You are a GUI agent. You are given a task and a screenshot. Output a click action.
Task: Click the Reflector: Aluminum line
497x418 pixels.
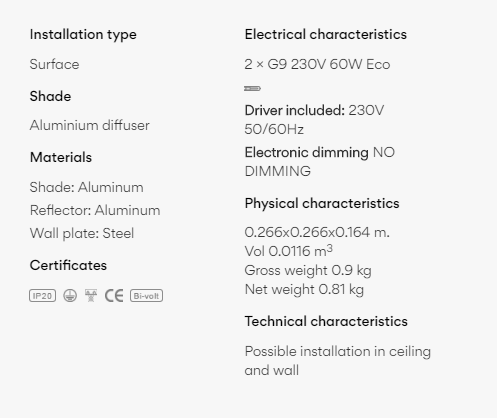(95, 210)
